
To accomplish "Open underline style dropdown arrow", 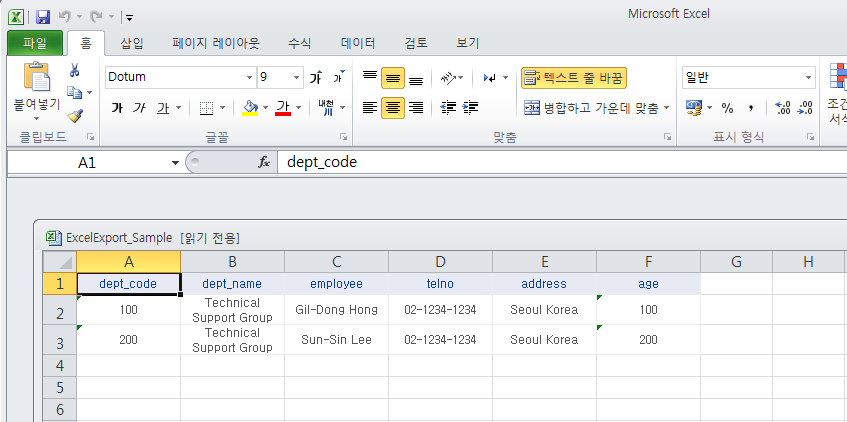I will [178, 108].
